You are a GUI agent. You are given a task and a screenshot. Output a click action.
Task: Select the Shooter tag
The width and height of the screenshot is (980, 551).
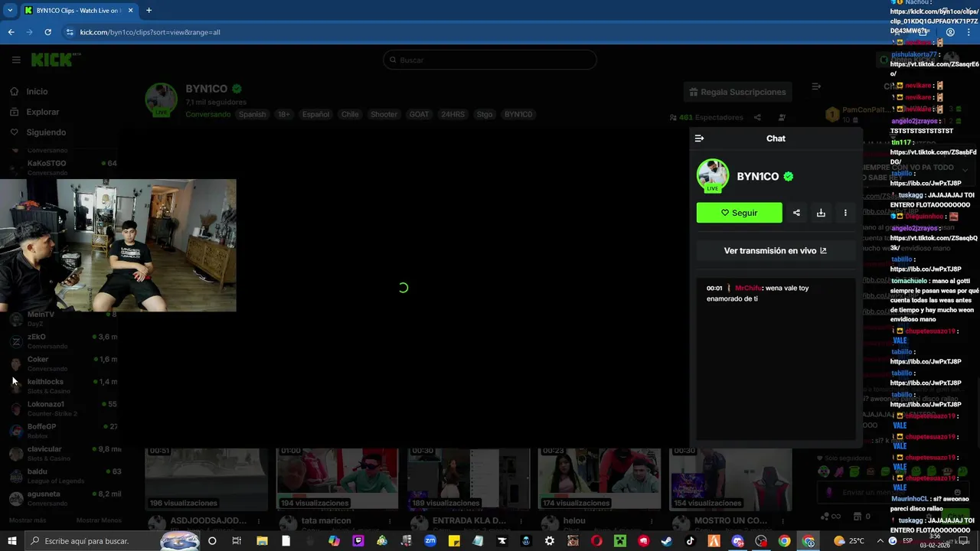point(384,114)
